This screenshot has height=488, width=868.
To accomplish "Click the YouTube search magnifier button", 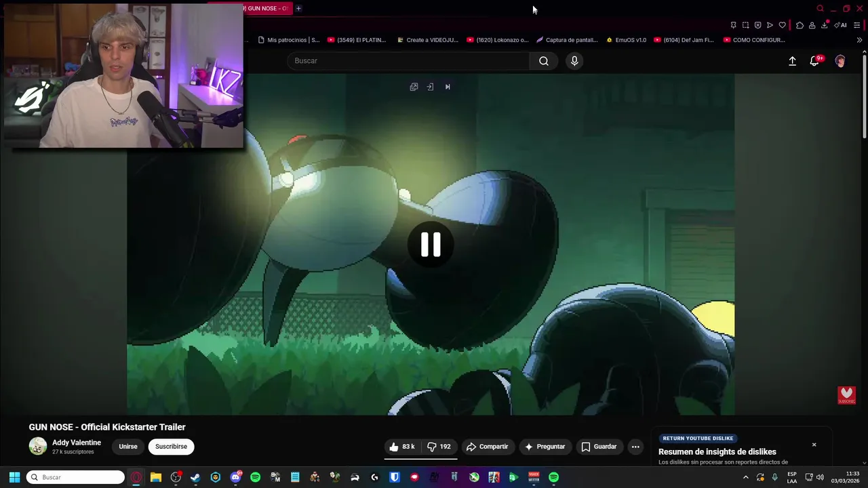I will (544, 61).
